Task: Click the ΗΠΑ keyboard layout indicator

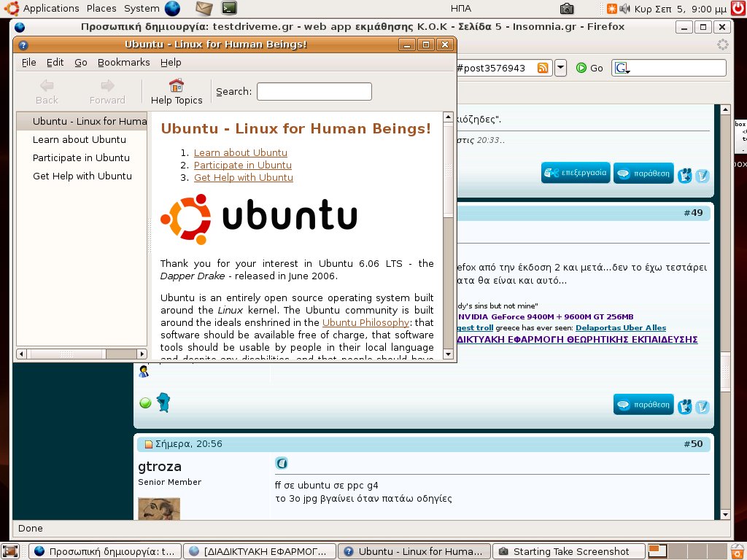Action: [461, 9]
